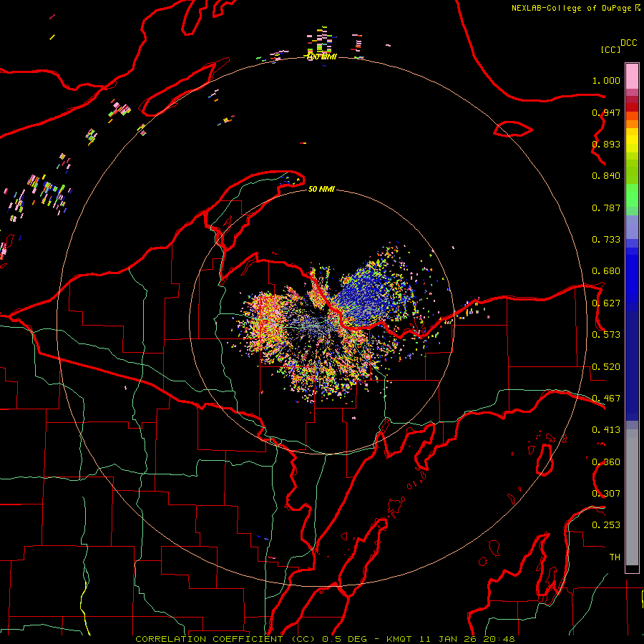Click the 20:48 timestamp in caption
The width and height of the screenshot is (644, 644).
[499, 639]
